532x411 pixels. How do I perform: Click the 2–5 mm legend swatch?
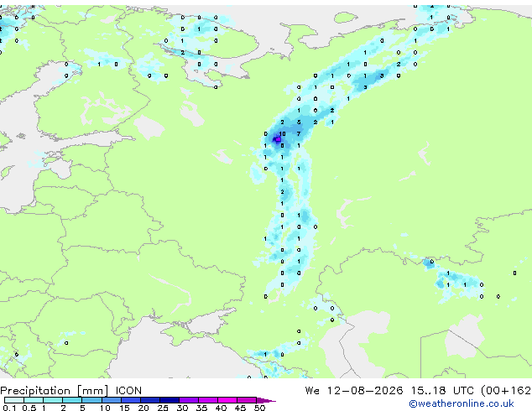pyautogui.click(x=72, y=400)
